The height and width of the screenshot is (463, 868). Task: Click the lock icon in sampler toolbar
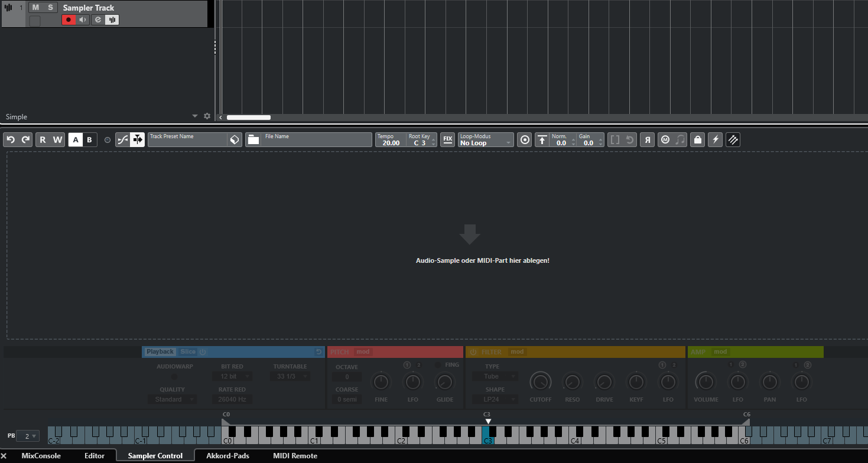point(698,140)
